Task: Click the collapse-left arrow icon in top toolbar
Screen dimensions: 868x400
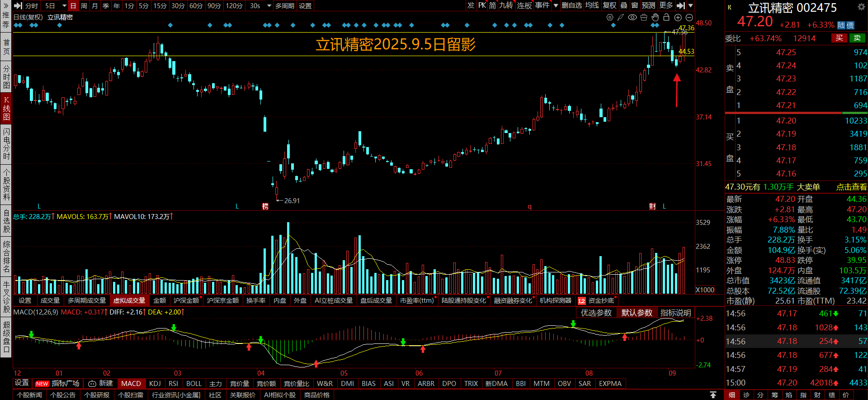Action: pyautogui.click(x=18, y=5)
